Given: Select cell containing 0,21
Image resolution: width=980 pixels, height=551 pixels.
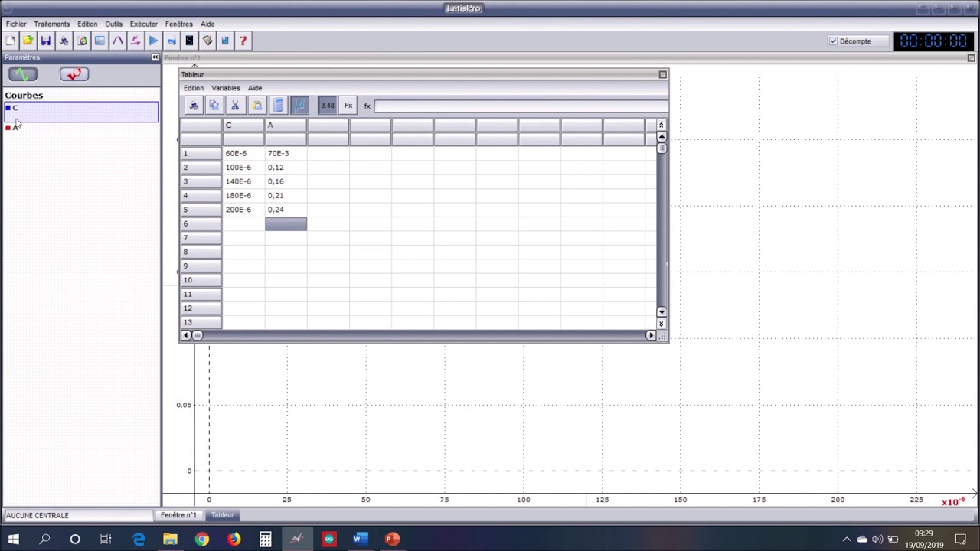Looking at the screenshot, I should [x=286, y=195].
